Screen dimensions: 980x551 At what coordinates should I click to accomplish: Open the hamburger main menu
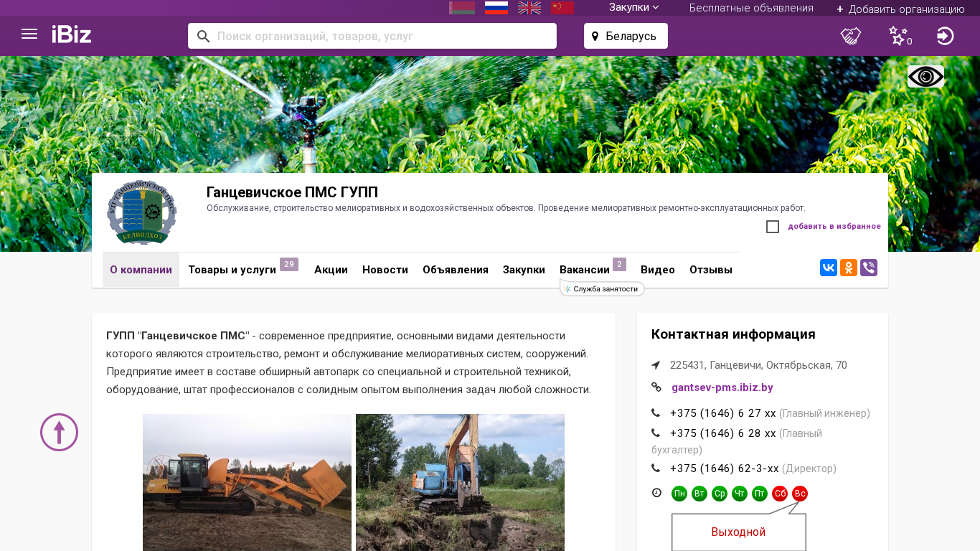click(29, 34)
